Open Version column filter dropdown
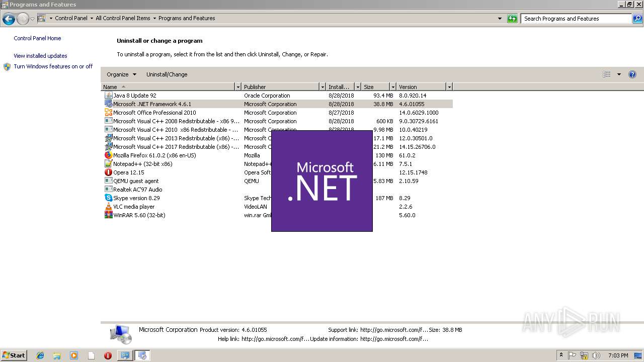The height and width of the screenshot is (362, 644). coord(449,87)
